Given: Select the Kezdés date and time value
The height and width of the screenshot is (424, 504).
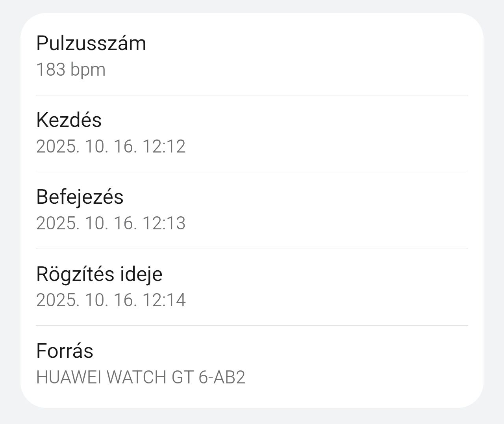Looking at the screenshot, I should click(111, 147).
